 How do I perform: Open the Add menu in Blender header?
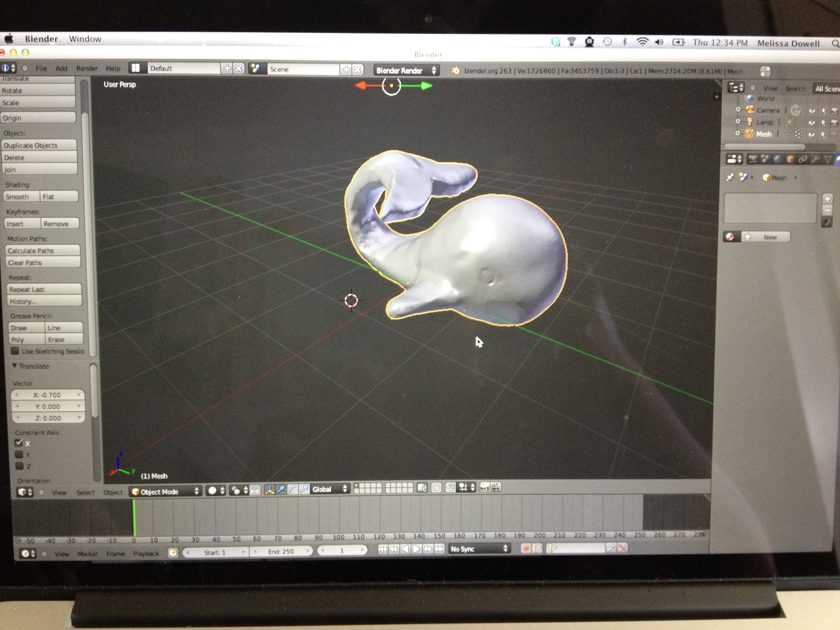(x=61, y=68)
